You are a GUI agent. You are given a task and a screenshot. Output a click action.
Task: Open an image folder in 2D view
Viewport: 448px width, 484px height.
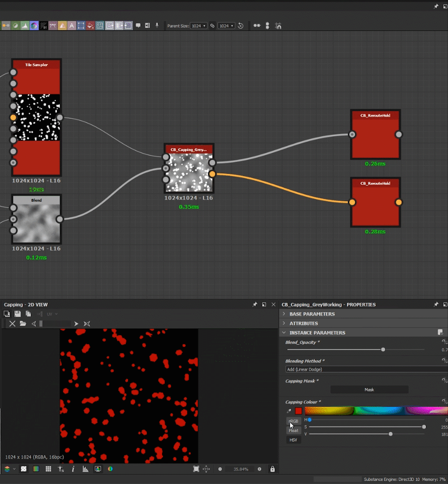[23, 324]
